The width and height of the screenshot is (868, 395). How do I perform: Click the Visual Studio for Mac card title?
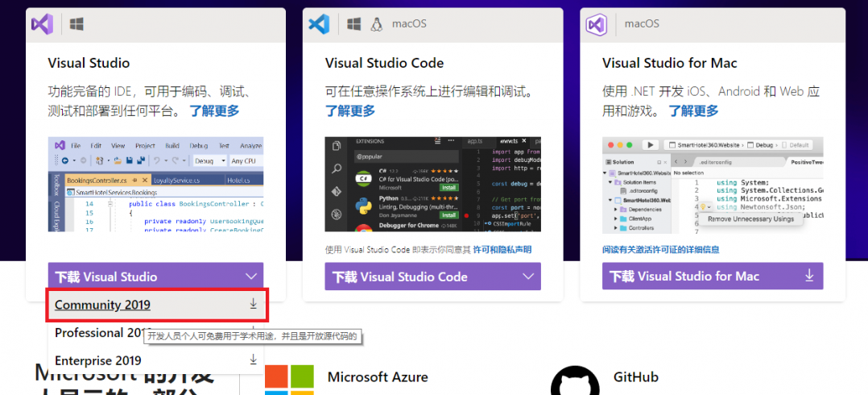(670, 63)
